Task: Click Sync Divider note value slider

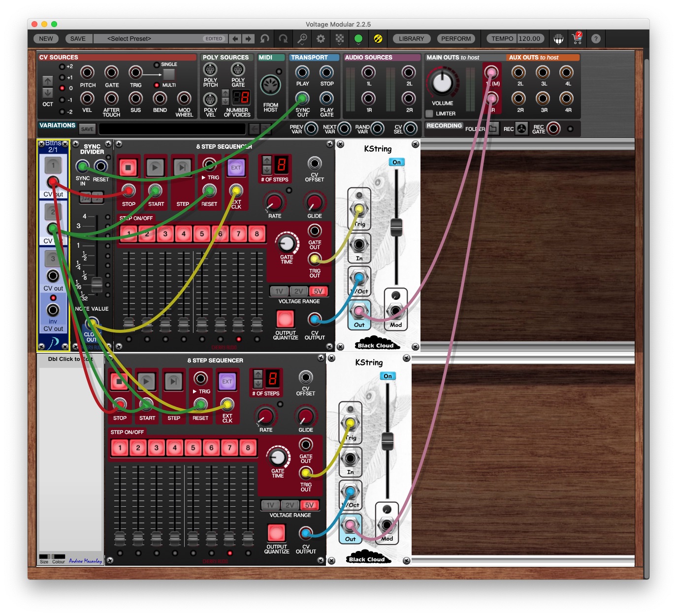Action: tap(97, 284)
